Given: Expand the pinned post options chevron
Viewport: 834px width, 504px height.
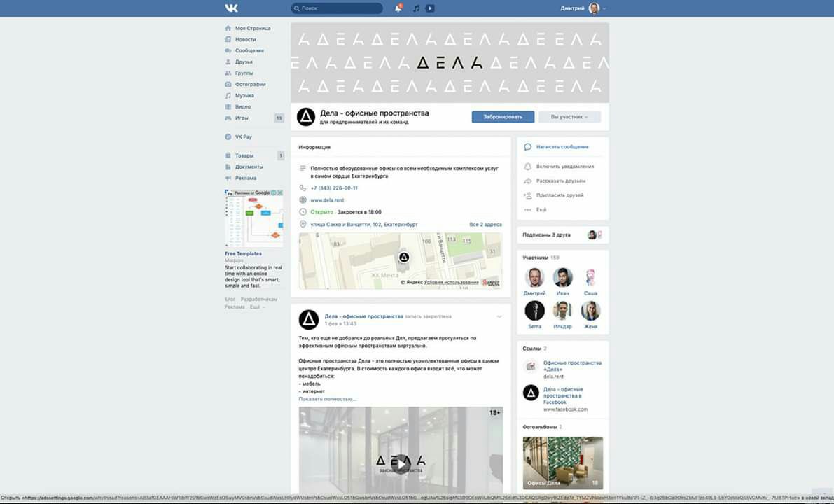Looking at the screenshot, I should click(x=499, y=317).
